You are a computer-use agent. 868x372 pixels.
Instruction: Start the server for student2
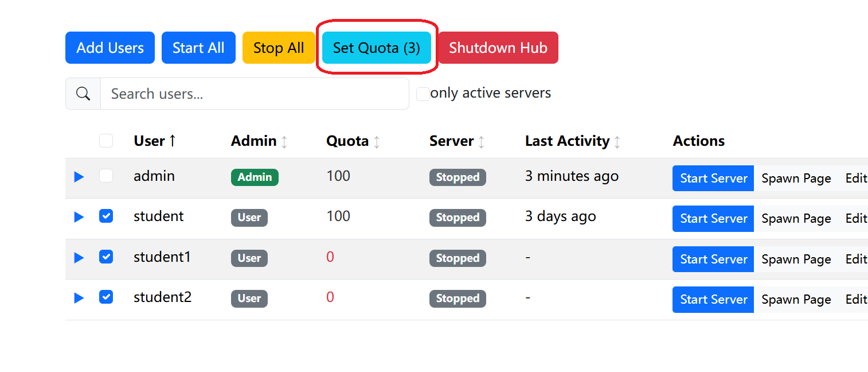[x=713, y=299]
